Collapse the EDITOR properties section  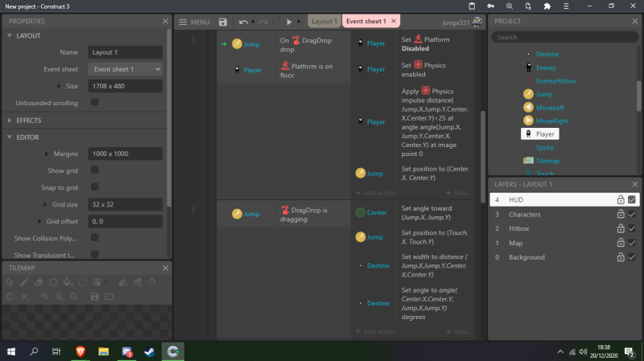[x=10, y=137]
